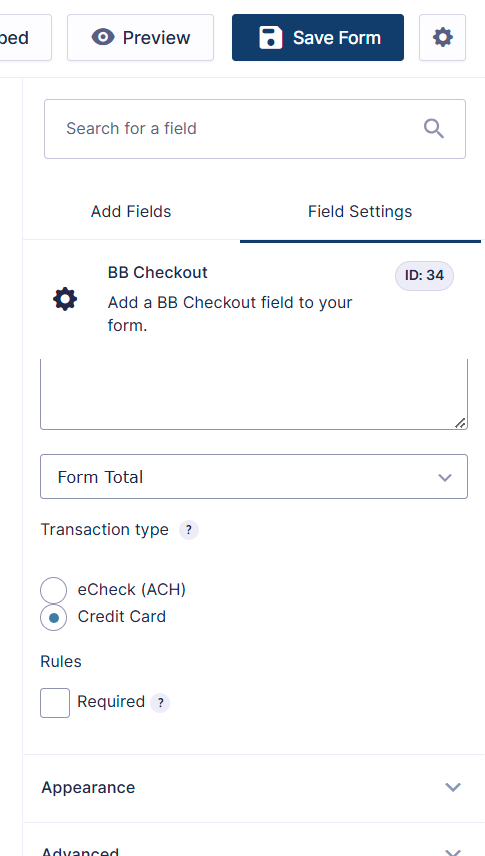Click the eye icon on Preview

pyautogui.click(x=103, y=37)
